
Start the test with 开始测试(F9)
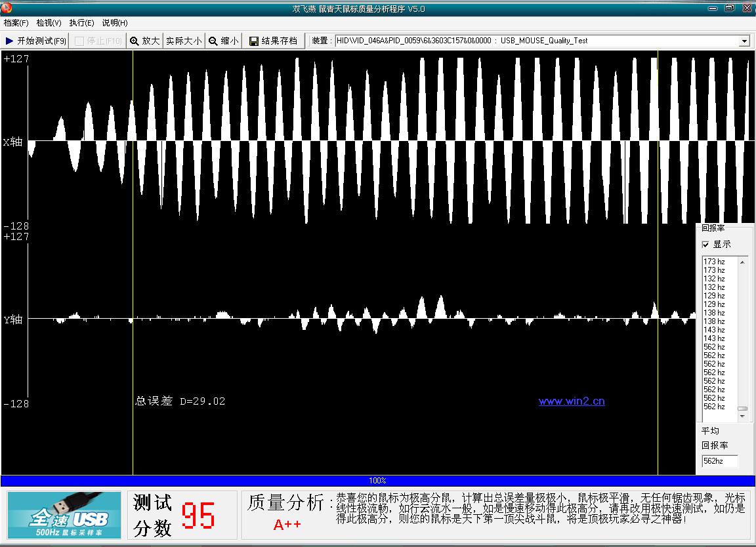click(x=35, y=41)
